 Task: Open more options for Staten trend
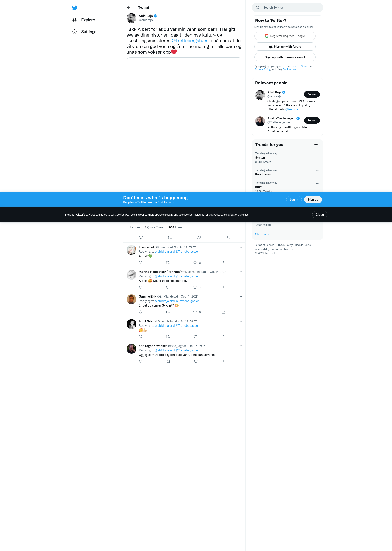[x=318, y=154]
